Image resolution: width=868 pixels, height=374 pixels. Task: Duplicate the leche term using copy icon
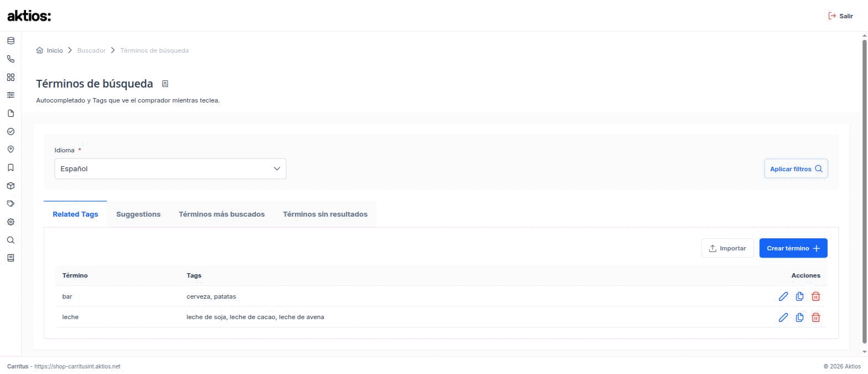pyautogui.click(x=799, y=317)
